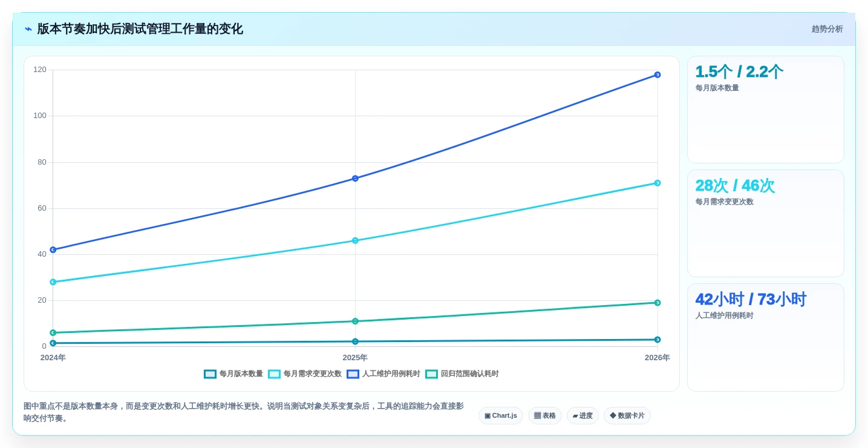Image resolution: width=868 pixels, height=448 pixels.
Task: Select 人工维护用例耗时 data point at 2026年
Action: 658,74
